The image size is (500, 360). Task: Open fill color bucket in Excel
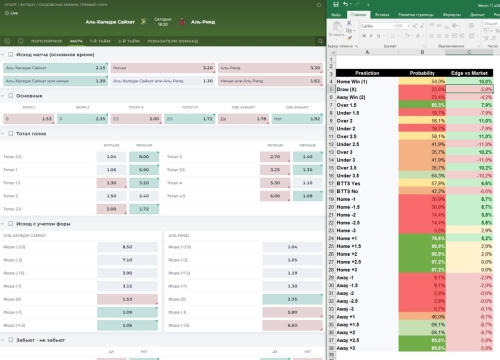pos(407,36)
